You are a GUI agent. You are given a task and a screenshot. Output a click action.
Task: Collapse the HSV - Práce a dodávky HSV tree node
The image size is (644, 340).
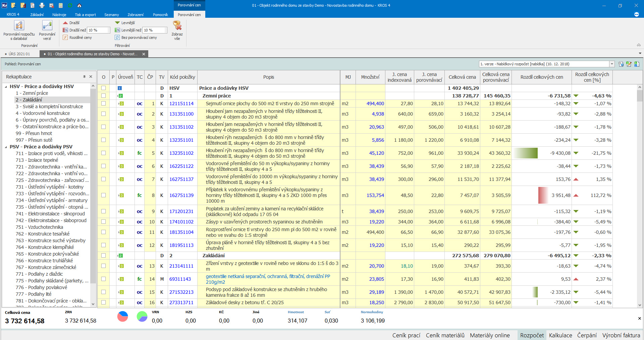click(x=6, y=86)
